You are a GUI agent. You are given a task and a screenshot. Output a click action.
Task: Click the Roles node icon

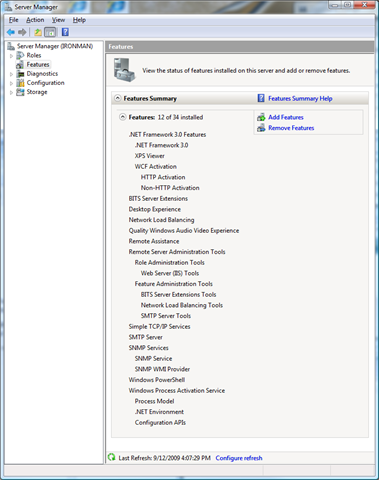(20, 55)
